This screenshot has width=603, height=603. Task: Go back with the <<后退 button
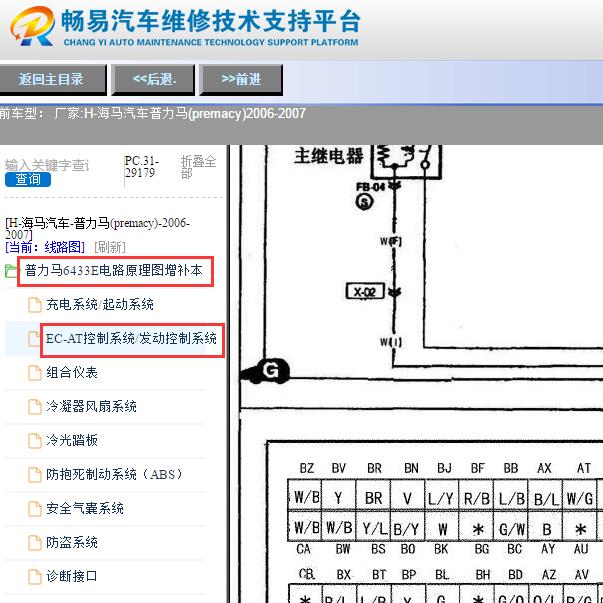pyautogui.click(x=153, y=80)
